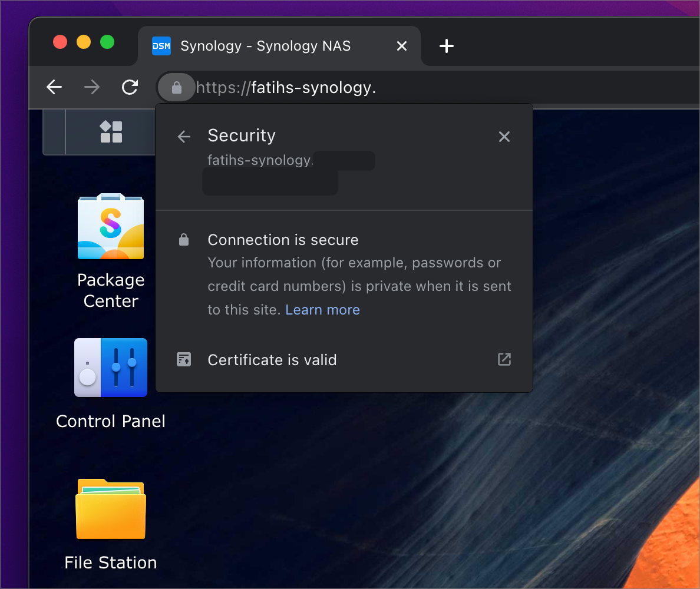Select the Synology NAS browser tab
The width and height of the screenshot is (700, 589).
click(x=265, y=45)
